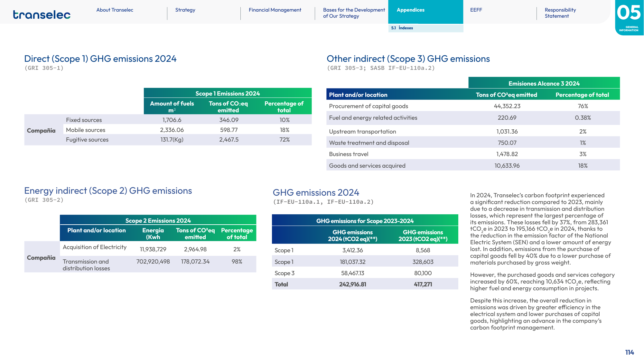Select Bases for the Development of Our Strategy
644x363 pixels.
tap(354, 13)
